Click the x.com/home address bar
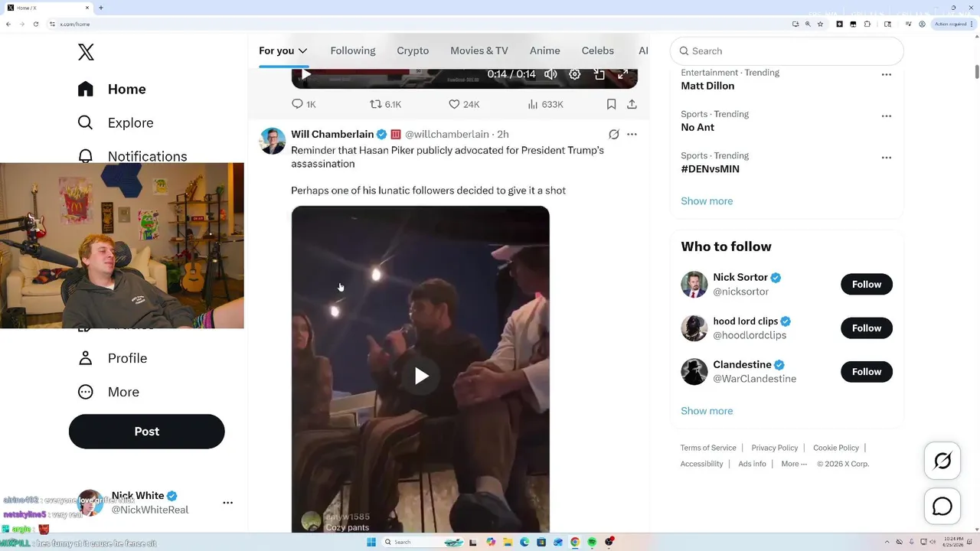Screen dimensions: 980x551 pos(417,24)
